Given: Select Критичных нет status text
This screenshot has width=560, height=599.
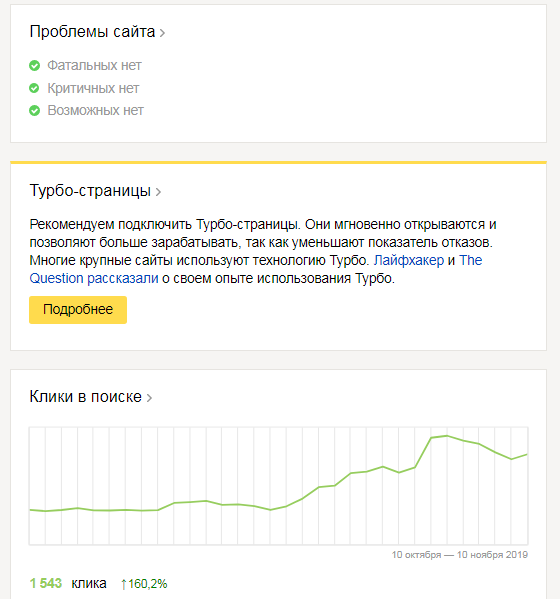Looking at the screenshot, I should tap(93, 88).
